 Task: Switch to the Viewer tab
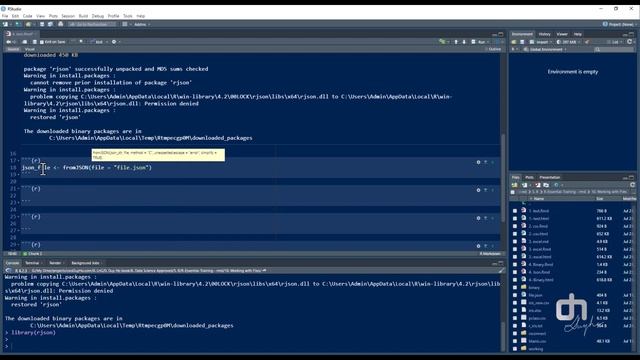[x=562, y=34]
